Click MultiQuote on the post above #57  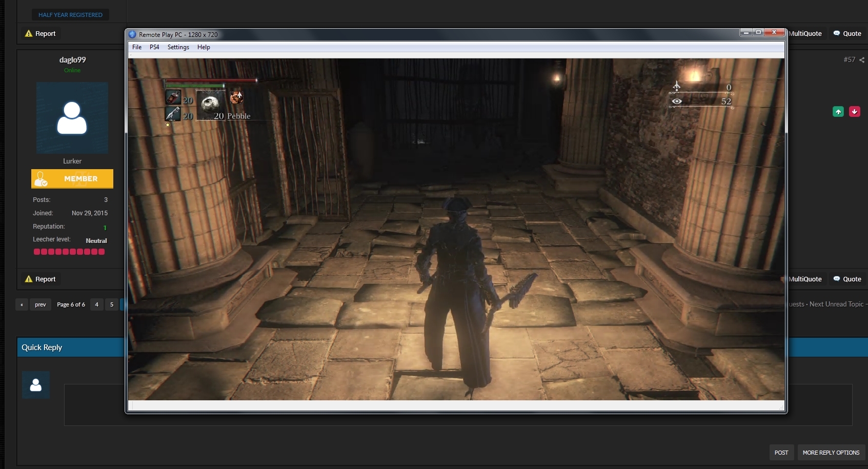click(x=805, y=34)
